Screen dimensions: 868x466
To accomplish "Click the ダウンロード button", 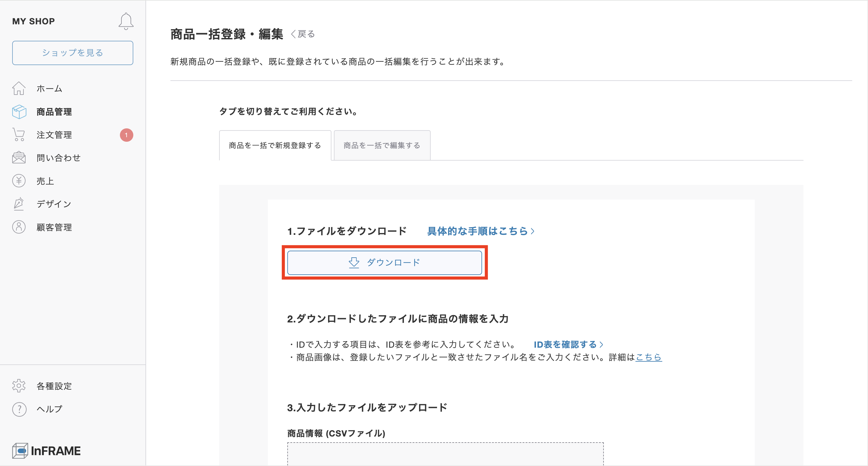I will 384,263.
